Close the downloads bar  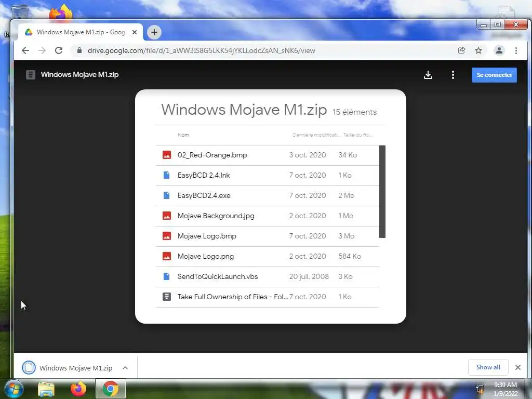(518, 367)
